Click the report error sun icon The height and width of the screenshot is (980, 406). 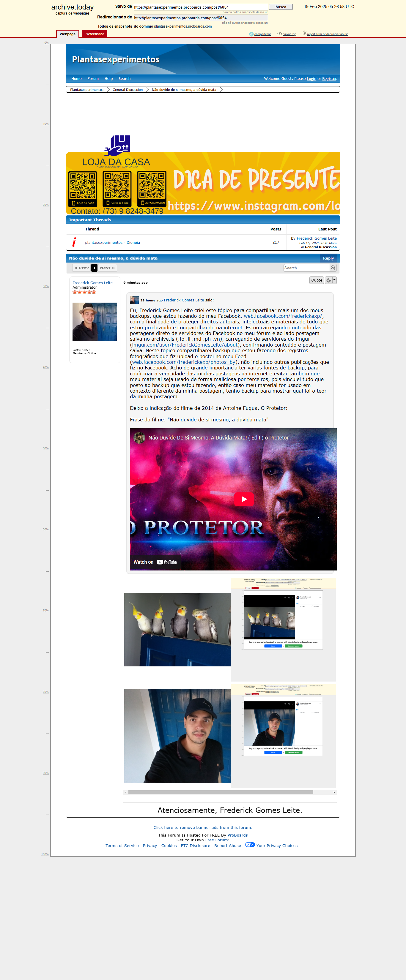pos(304,34)
